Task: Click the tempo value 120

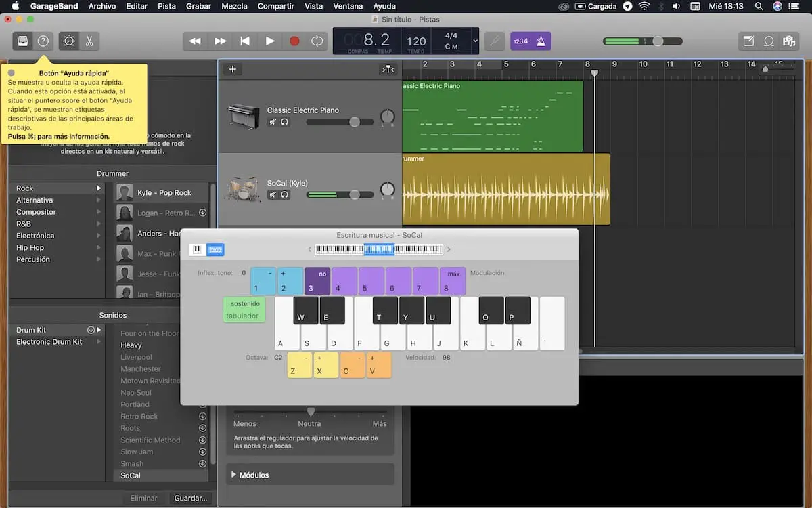Action: pos(416,41)
